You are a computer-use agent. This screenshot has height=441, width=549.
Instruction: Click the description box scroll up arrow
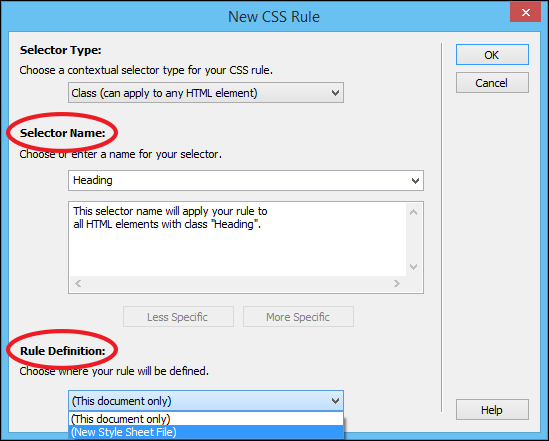point(414,212)
